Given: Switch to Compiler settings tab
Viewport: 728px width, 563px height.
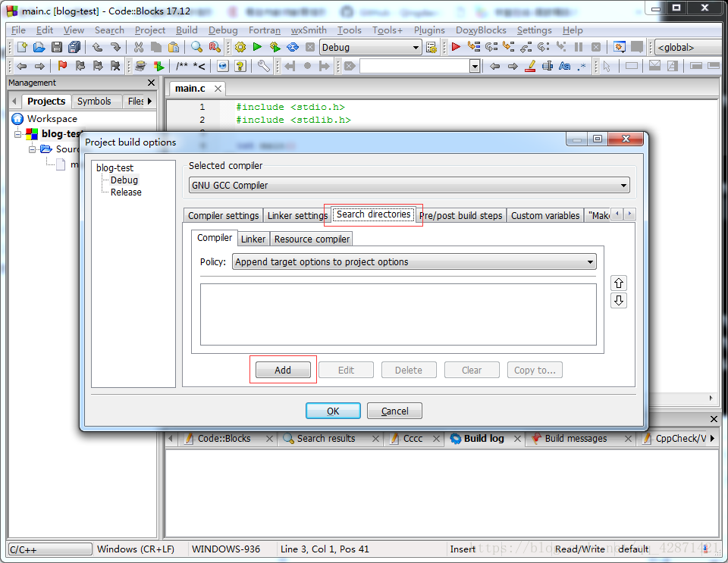Looking at the screenshot, I should [223, 216].
